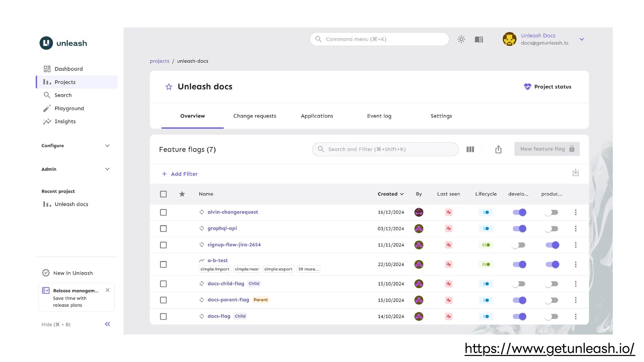Open the Playground menu item
Screen dimensions: 644x362
[77, 108]
